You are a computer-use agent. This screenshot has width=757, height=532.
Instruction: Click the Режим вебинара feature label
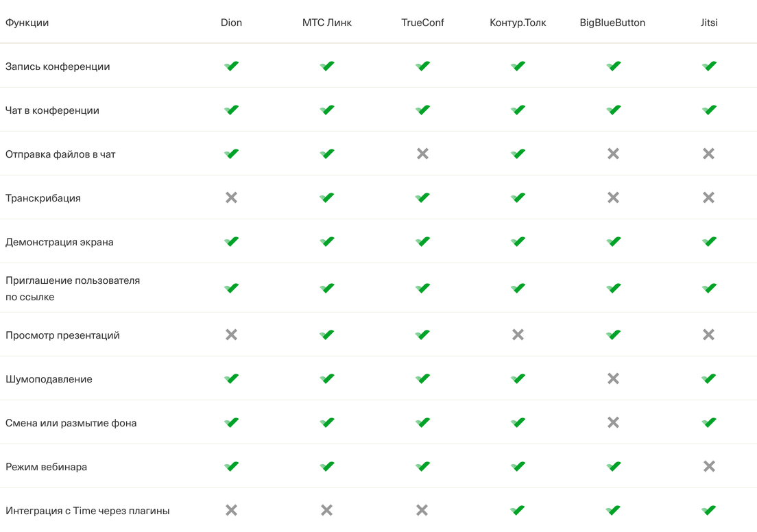click(x=46, y=467)
